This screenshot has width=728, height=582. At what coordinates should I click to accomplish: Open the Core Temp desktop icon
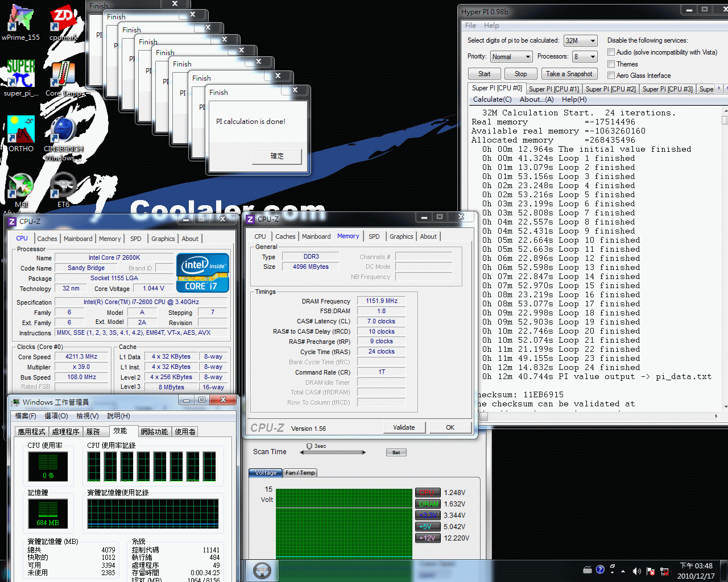(63, 78)
